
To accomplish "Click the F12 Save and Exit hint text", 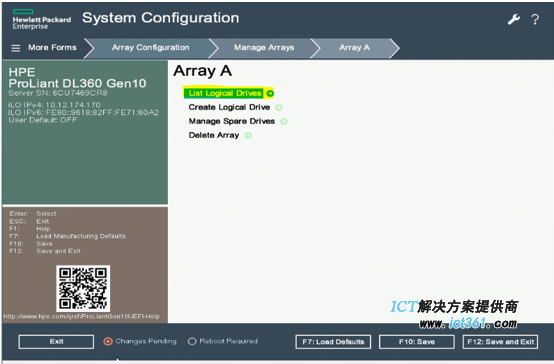I will (45, 251).
